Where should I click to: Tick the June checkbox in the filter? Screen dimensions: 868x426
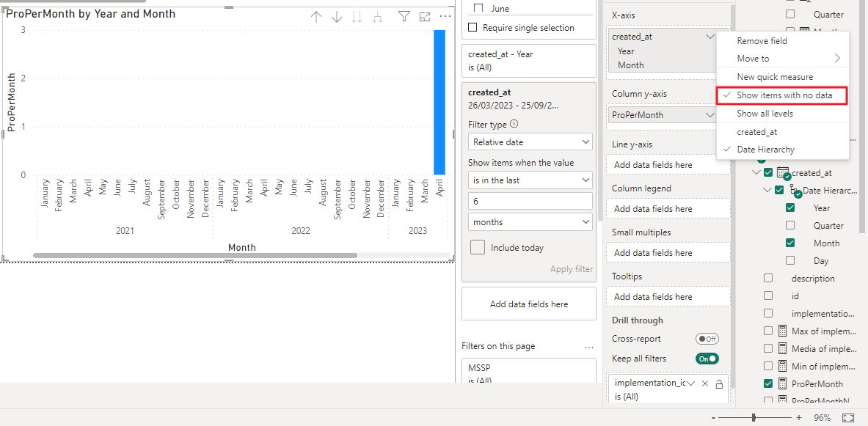pos(479,8)
